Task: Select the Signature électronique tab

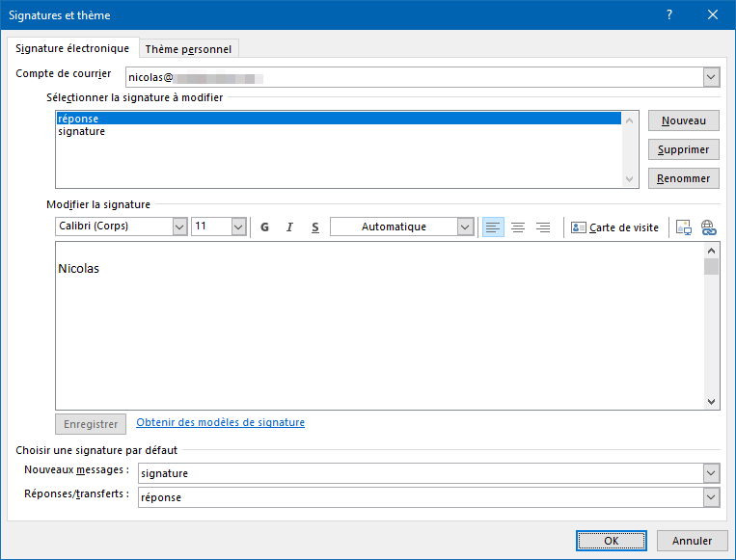Action: point(72,48)
